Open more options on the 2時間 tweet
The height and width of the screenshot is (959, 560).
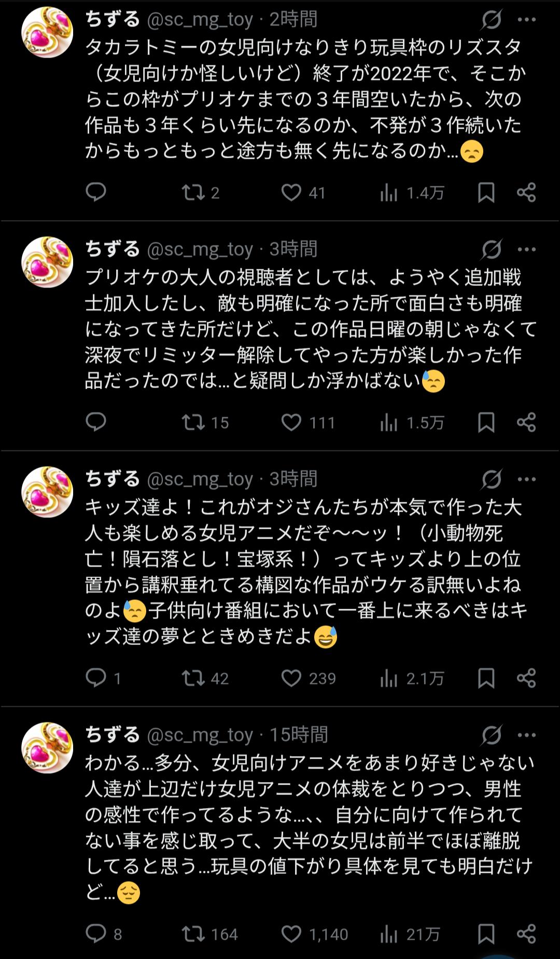pyautogui.click(x=527, y=20)
